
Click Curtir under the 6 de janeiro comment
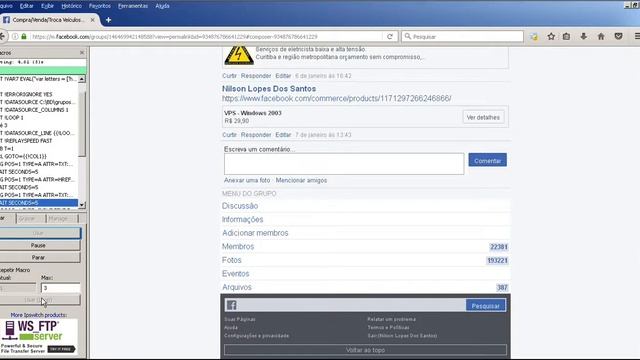[229, 76]
